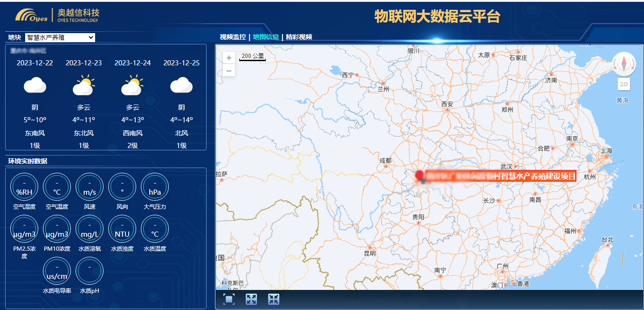The image size is (644, 310).
Task: Zoom out the map with minus button
Action: click(229, 71)
